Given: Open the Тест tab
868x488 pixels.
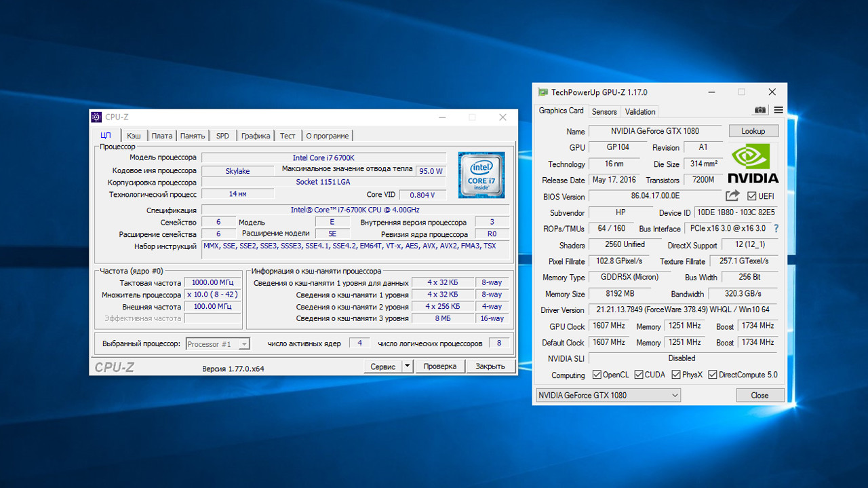Looking at the screenshot, I should (288, 136).
